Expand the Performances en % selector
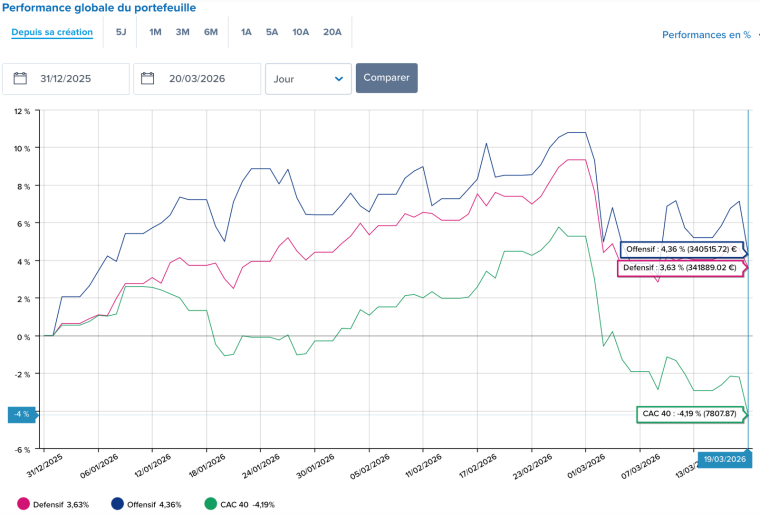The width and height of the screenshot is (760, 514). pyautogui.click(x=708, y=35)
